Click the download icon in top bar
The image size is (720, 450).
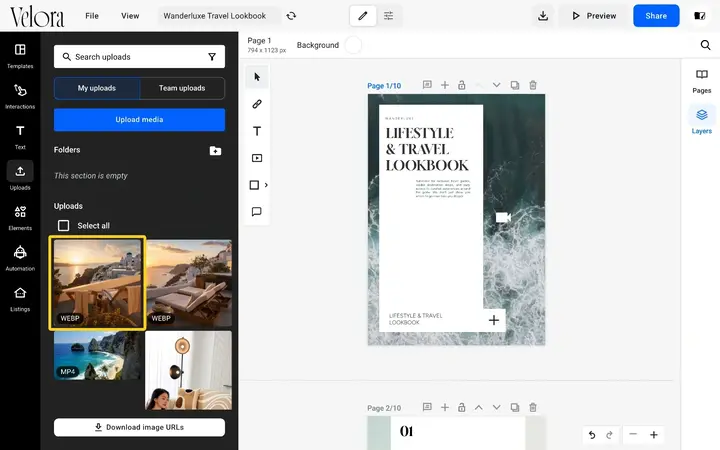point(543,16)
